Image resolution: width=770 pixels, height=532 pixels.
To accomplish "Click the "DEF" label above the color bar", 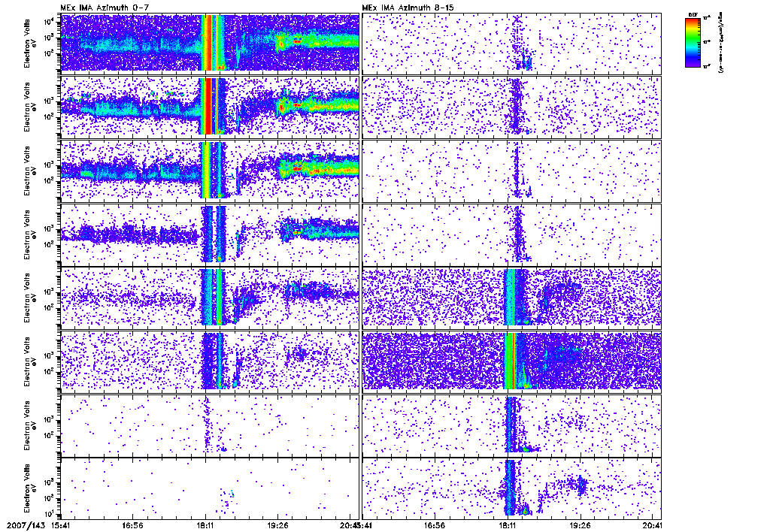I will pyautogui.click(x=693, y=15).
